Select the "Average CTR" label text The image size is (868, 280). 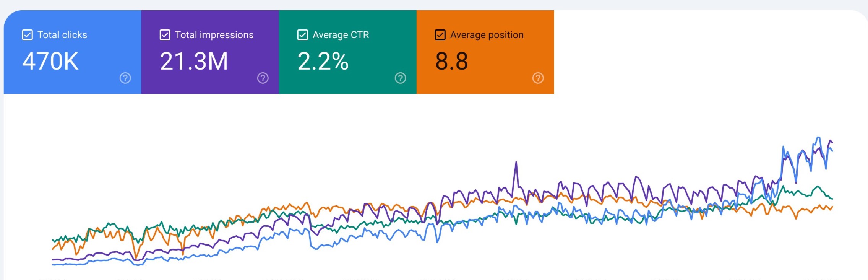[x=341, y=35]
